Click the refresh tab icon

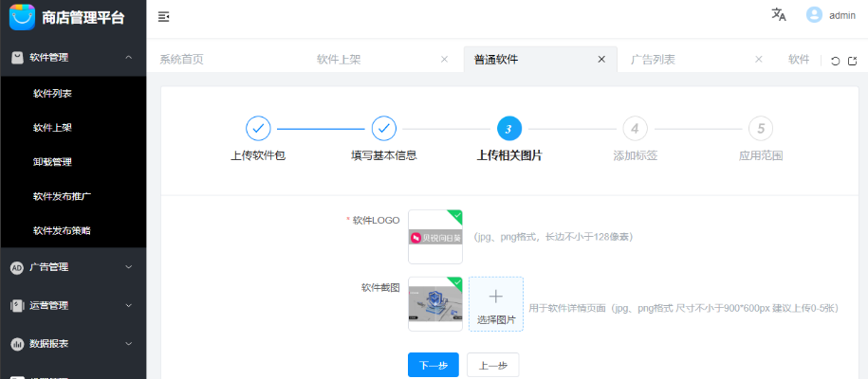(x=836, y=61)
